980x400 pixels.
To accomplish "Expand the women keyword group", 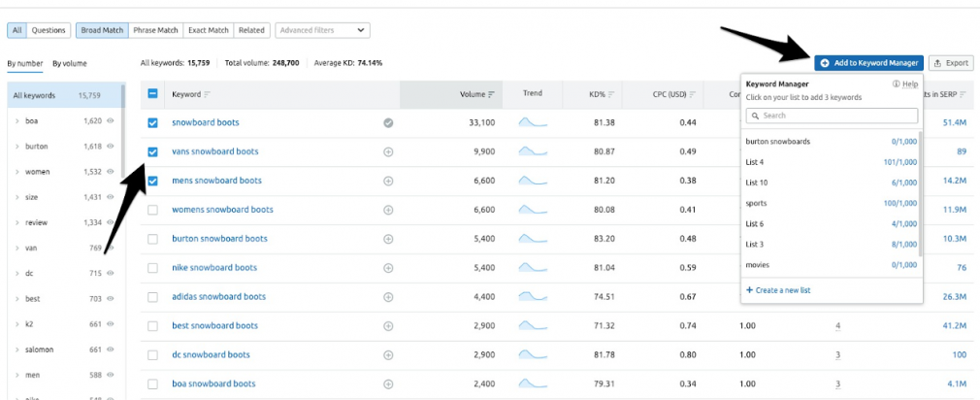I will 16,172.
